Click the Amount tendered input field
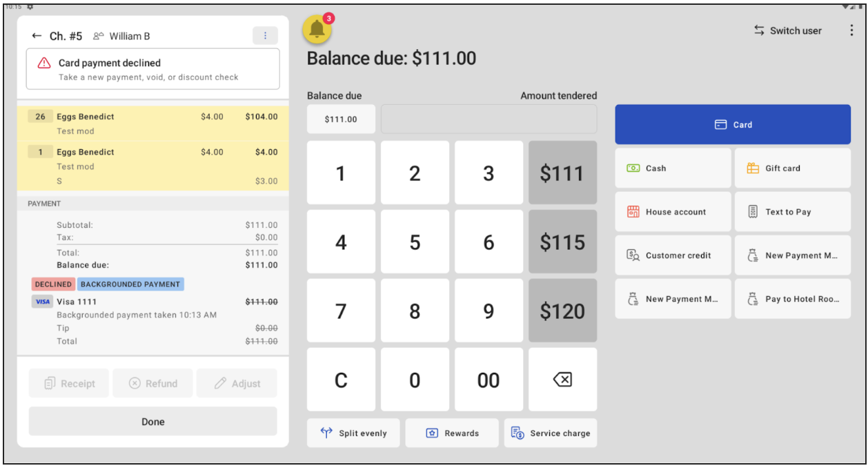868x468 pixels. (489, 119)
